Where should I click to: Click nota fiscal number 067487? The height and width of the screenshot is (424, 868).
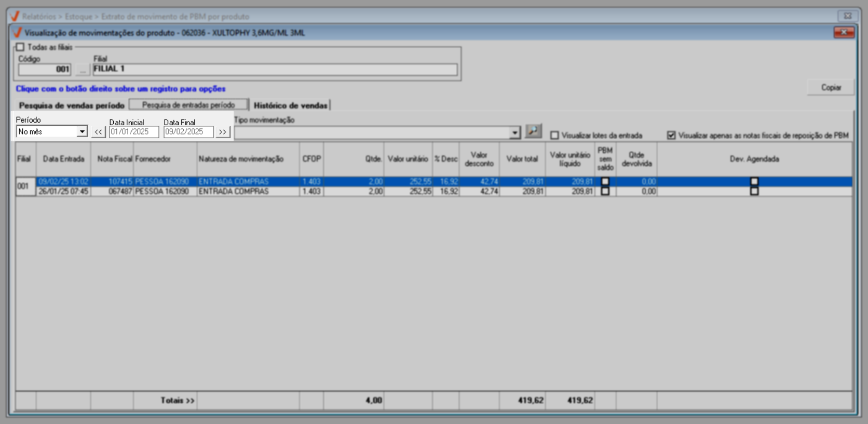120,191
